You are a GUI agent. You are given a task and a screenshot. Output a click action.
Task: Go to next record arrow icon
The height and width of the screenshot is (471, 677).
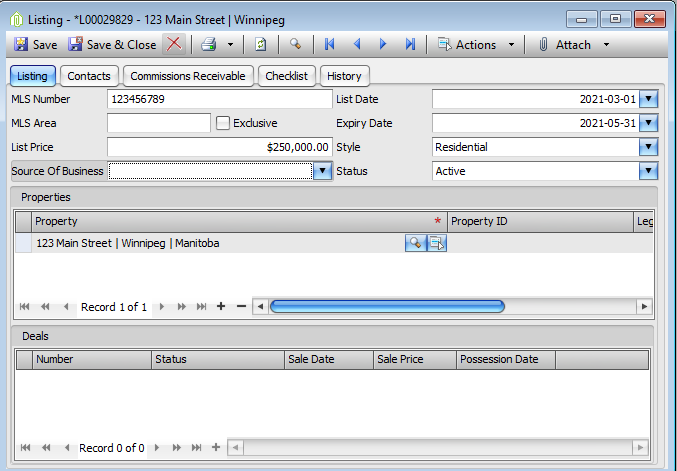pos(383,44)
